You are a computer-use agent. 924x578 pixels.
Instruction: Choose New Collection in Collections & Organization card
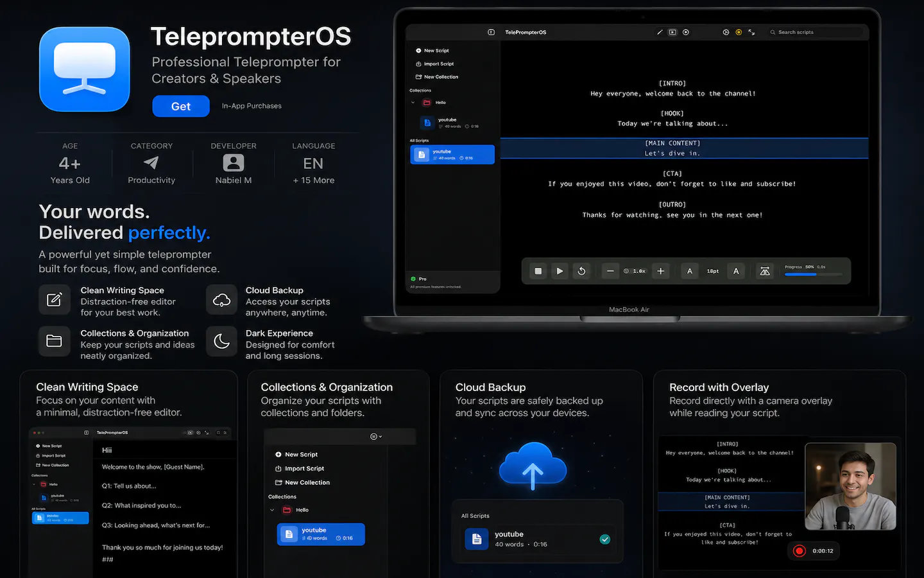pyautogui.click(x=302, y=483)
